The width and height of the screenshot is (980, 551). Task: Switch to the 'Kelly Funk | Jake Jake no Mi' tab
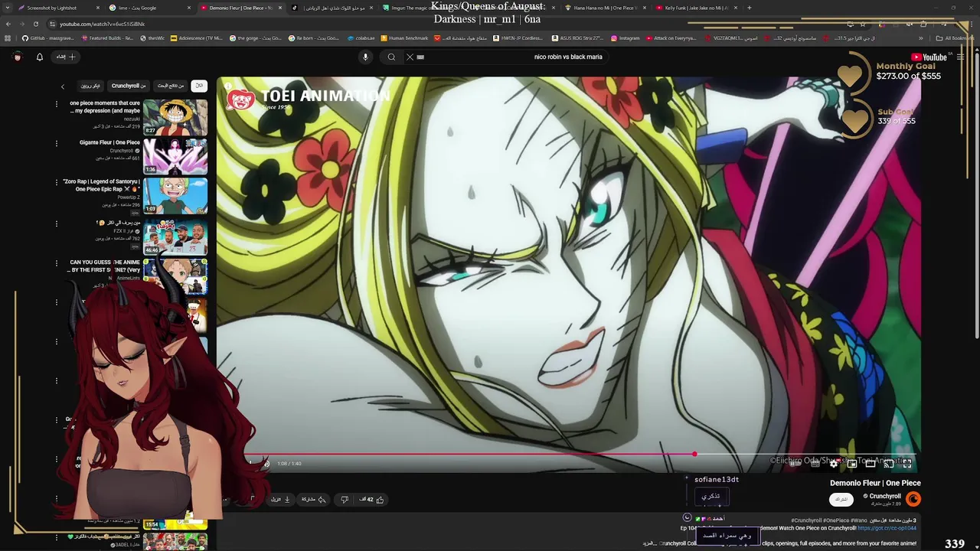click(x=695, y=8)
